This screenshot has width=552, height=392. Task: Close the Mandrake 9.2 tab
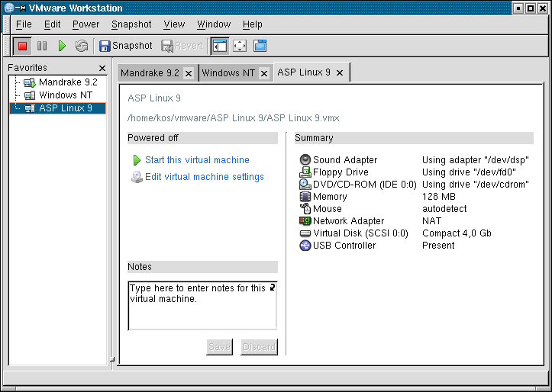point(189,73)
